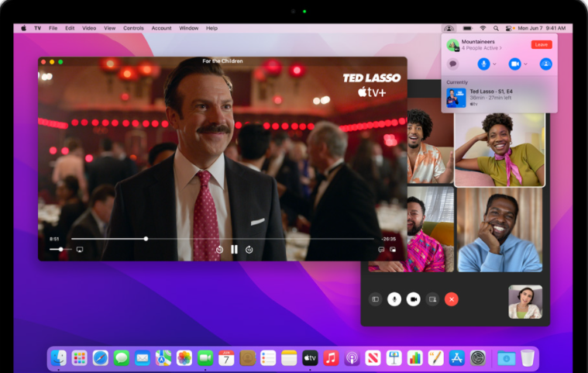Expand the camera options chevron in panel
Viewport: 588px width, 373px height.
(526, 64)
